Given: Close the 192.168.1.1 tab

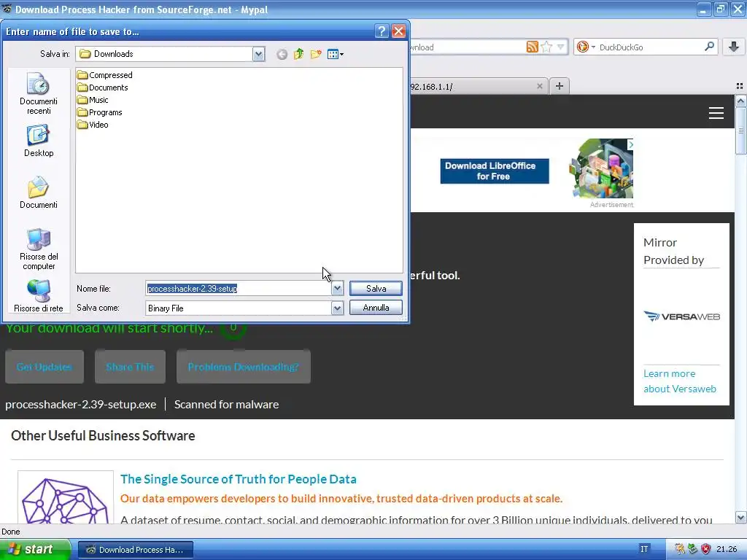Looking at the screenshot, I should [539, 86].
